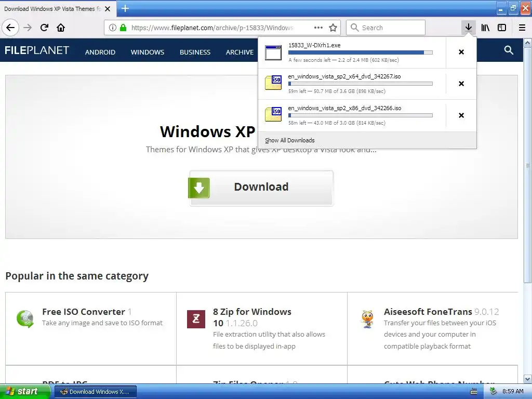The image size is (532, 399).
Task: Focus the fileplanet.com URL address field
Action: (x=212, y=28)
